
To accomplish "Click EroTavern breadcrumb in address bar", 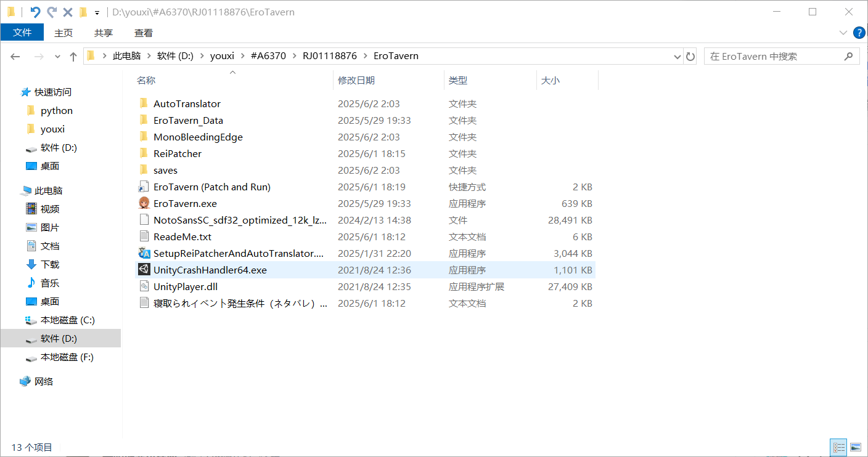I will [x=396, y=56].
